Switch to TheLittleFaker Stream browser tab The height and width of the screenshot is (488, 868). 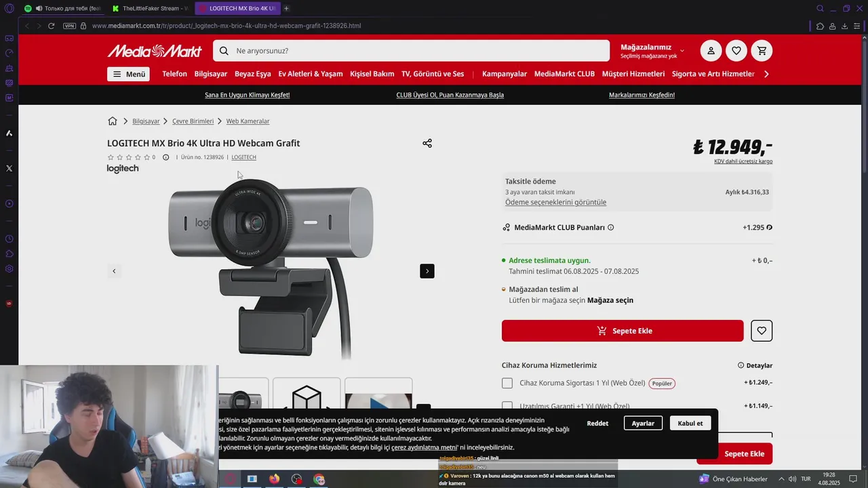tap(149, 8)
